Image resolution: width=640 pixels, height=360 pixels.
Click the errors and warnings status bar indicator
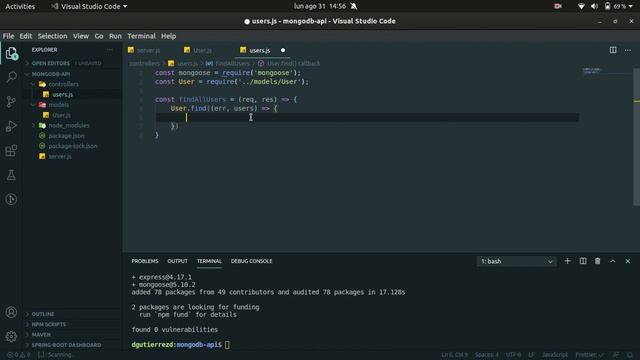(19, 355)
